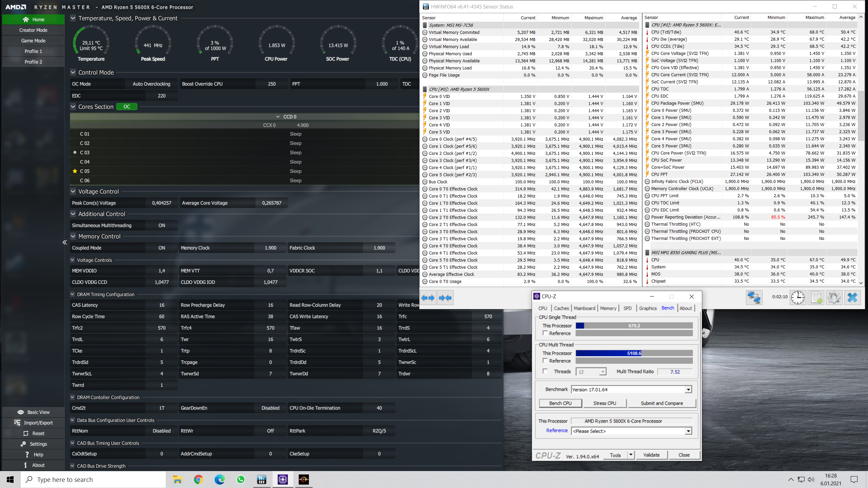The image size is (868, 488).
Task: Open Windows Start menu
Action: coord(10,480)
